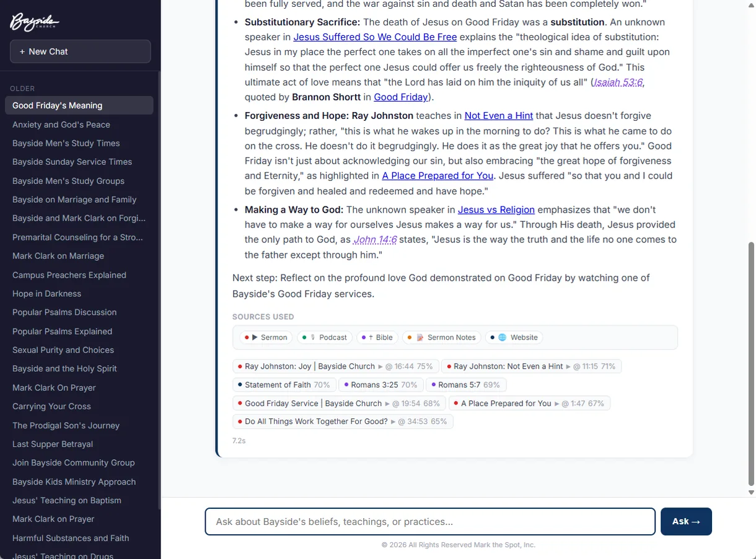
Task: Open Anxiety and God's Peace chat
Action: [x=79, y=125]
